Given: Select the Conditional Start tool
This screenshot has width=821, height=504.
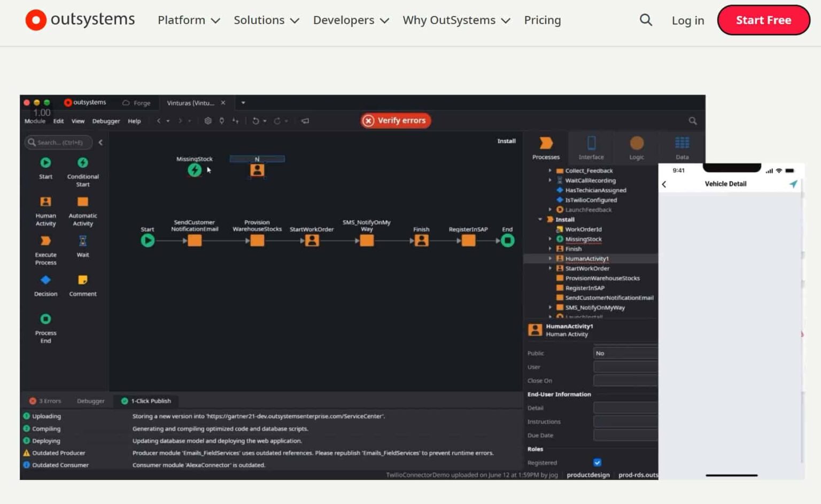Looking at the screenshot, I should coord(82,166).
